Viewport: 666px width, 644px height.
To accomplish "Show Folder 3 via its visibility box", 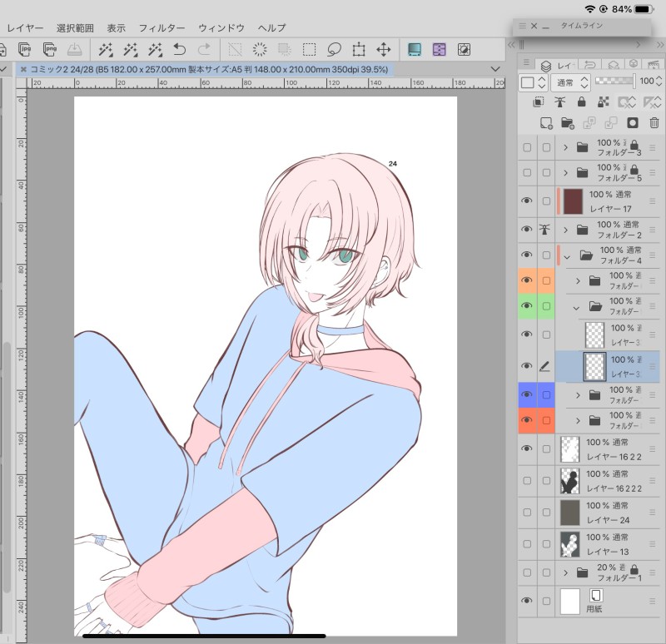I will click(527, 147).
